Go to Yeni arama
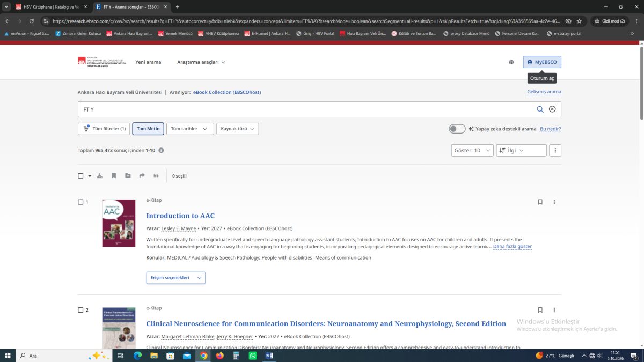Viewport: 644px width, 362px height. click(148, 62)
